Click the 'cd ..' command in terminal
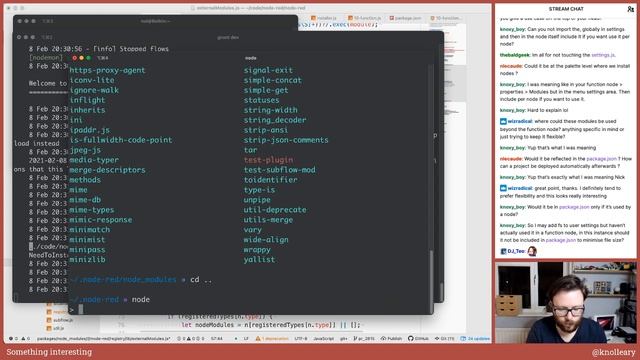The width and height of the screenshot is (640, 360). [x=201, y=280]
